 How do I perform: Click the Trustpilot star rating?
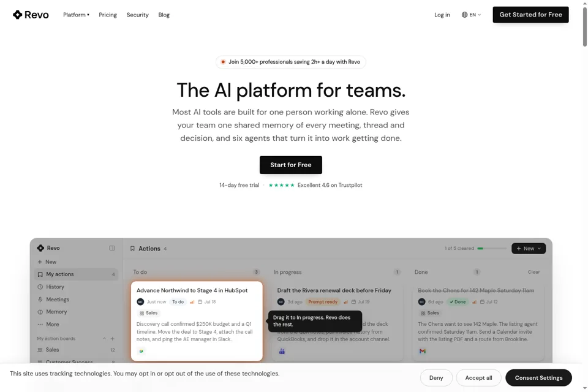pyautogui.click(x=282, y=185)
